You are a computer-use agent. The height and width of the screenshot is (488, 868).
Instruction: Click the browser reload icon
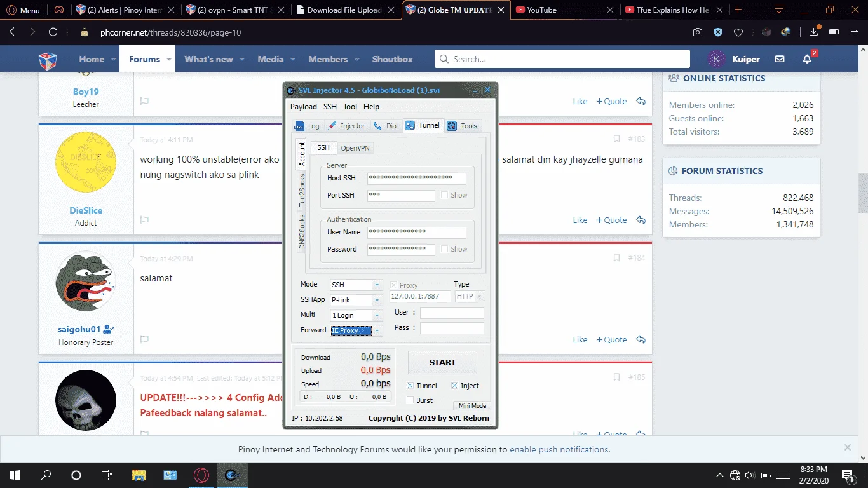(x=53, y=32)
